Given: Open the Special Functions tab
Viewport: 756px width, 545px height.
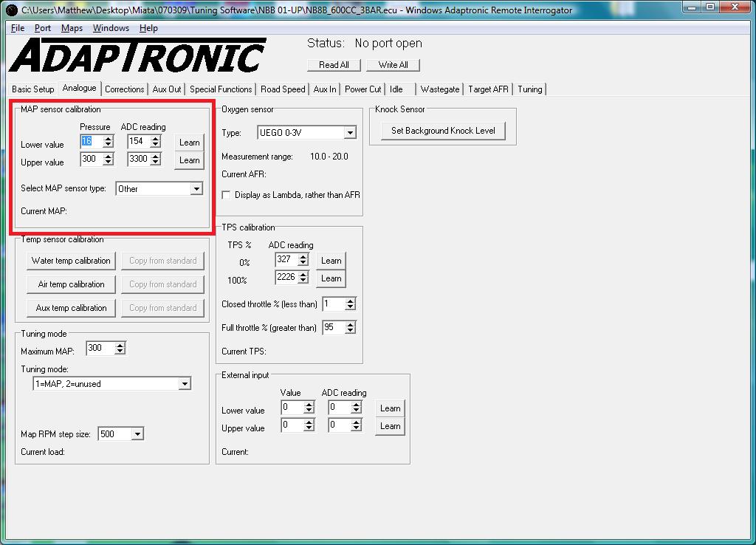Looking at the screenshot, I should [221, 89].
